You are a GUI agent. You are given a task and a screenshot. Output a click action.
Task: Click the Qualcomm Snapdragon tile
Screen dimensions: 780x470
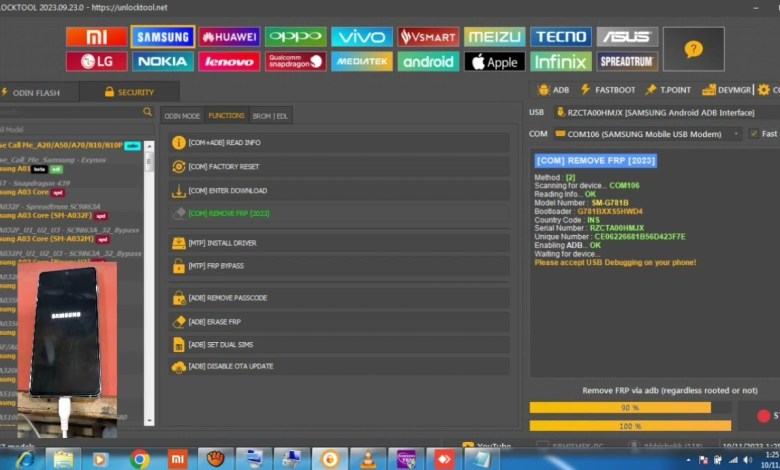point(295,62)
